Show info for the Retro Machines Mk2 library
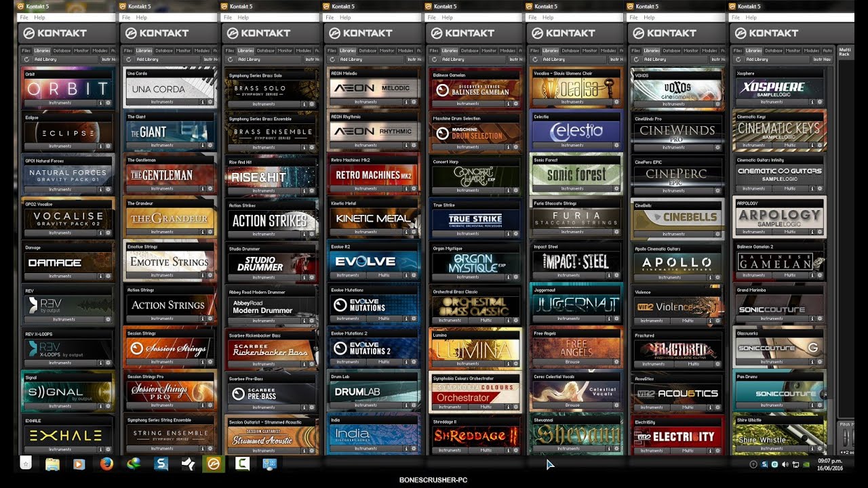This screenshot has width=868, height=488. click(x=406, y=189)
